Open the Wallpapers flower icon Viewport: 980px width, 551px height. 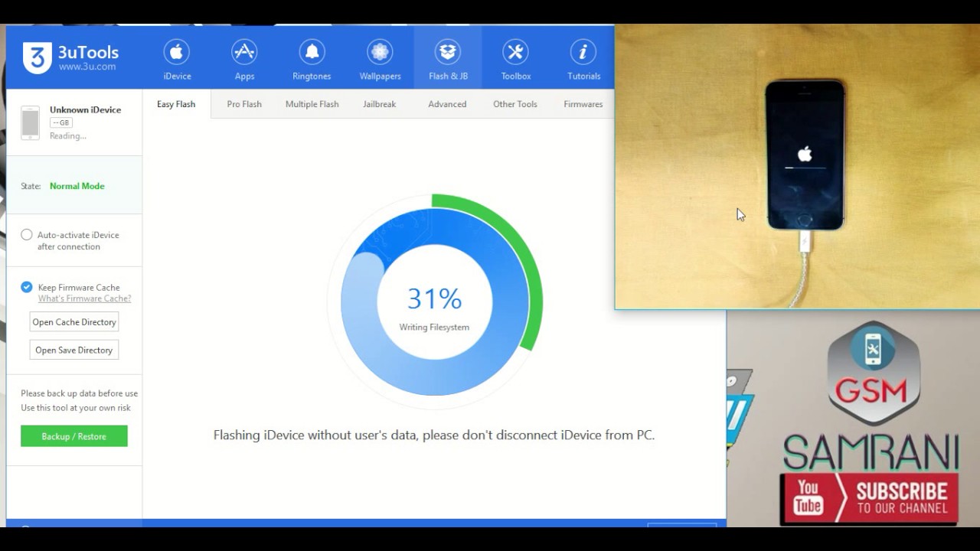pyautogui.click(x=380, y=52)
